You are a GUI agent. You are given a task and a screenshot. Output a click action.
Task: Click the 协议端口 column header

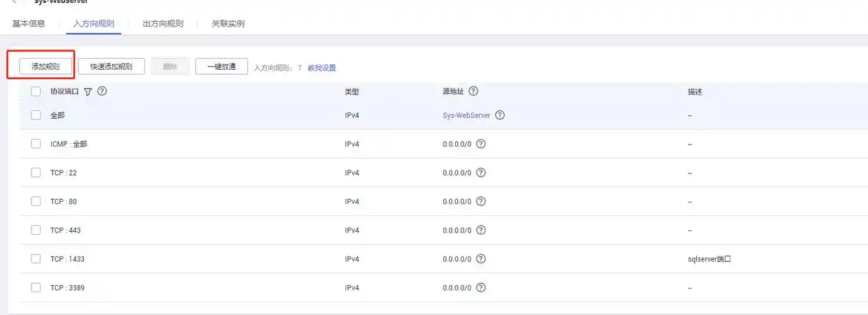click(64, 91)
